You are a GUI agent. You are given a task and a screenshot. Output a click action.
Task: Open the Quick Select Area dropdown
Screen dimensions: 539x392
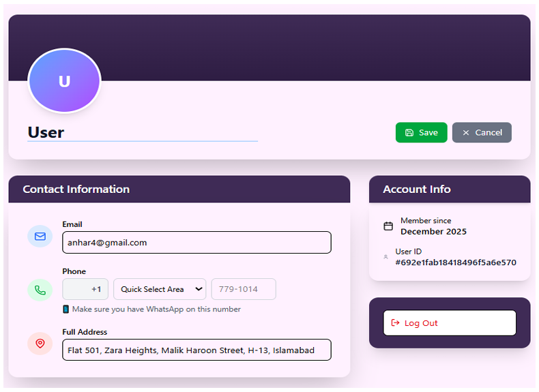[x=160, y=289]
